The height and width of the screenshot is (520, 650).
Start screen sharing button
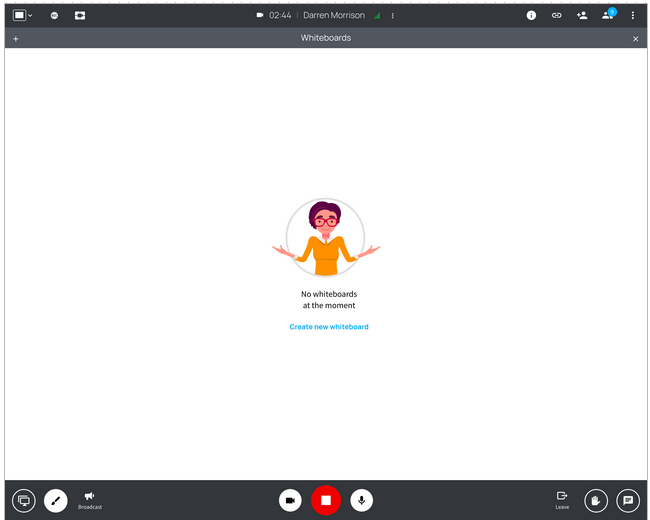point(24,501)
